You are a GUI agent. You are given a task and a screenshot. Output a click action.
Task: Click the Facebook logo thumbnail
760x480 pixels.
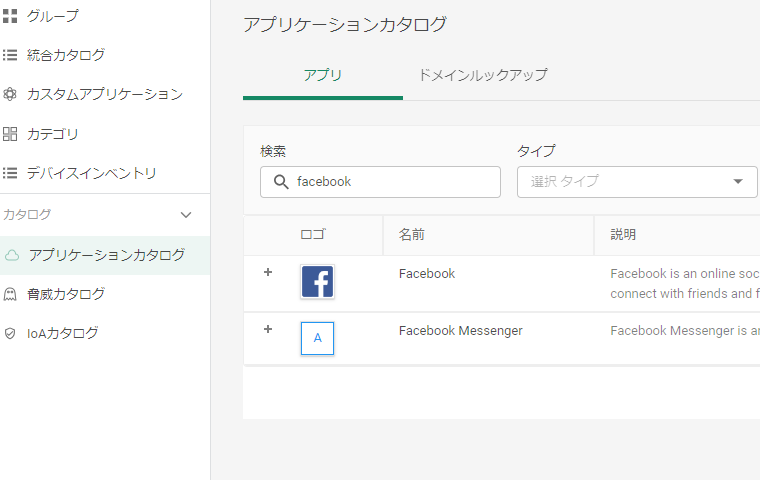(x=317, y=282)
